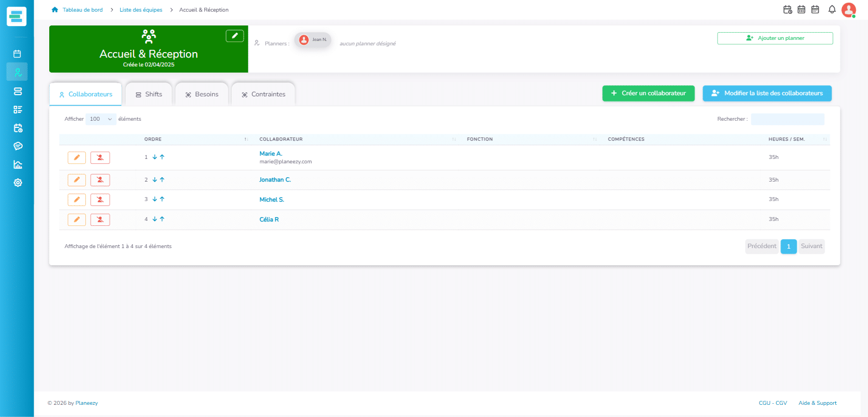Viewport: 868px width, 417px height.
Task: Select the Collaborateurs tab
Action: (85, 94)
